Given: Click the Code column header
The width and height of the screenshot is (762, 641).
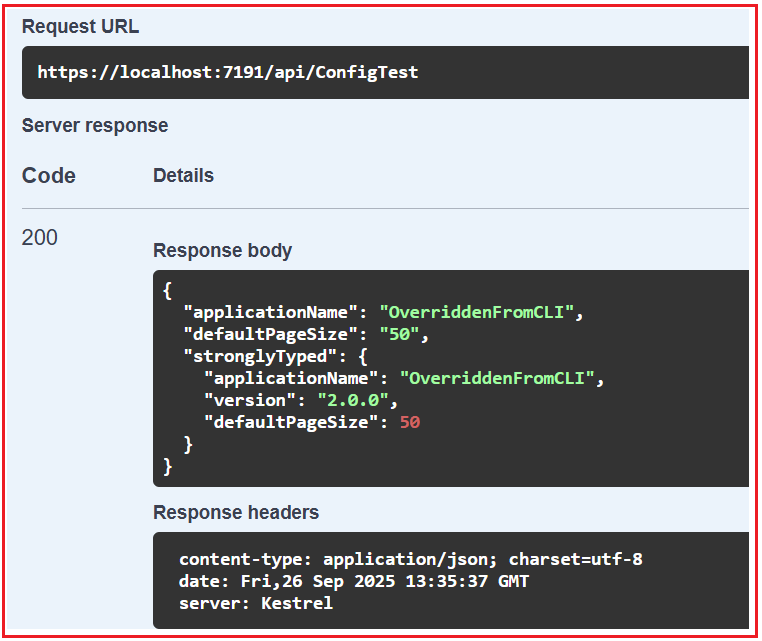Looking at the screenshot, I should coord(49,176).
